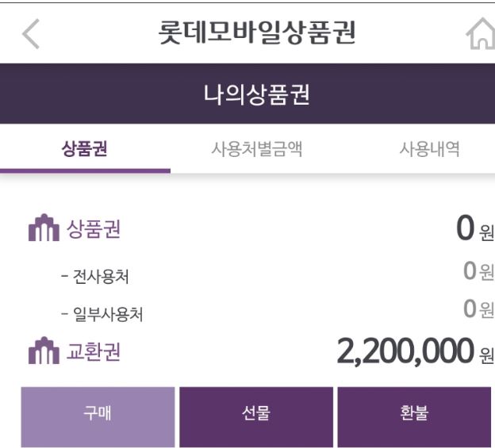
Task: Go to home via house icon
Action: click(x=479, y=34)
